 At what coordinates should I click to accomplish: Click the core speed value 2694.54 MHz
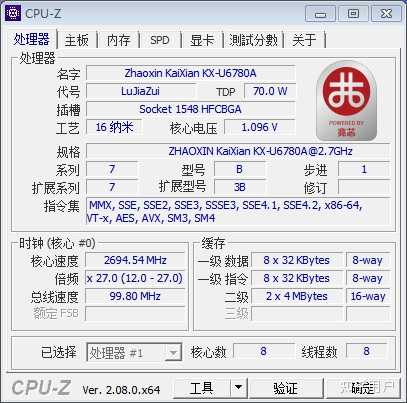[135, 260]
